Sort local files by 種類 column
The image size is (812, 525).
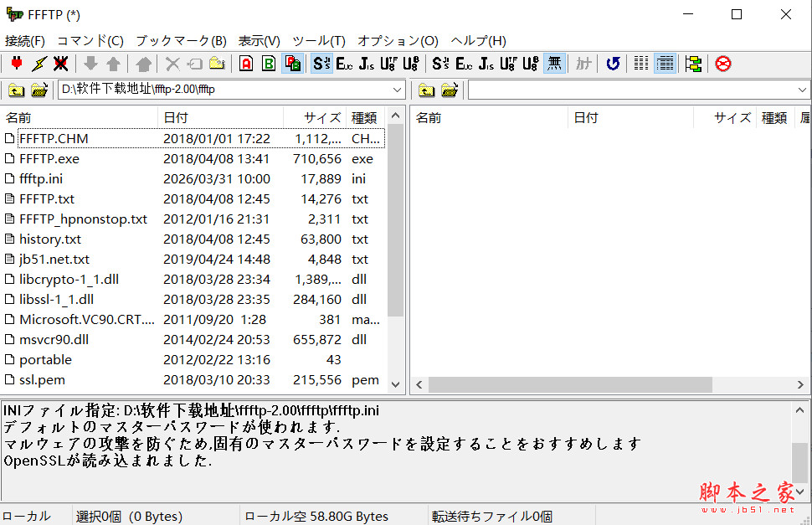coord(367,117)
